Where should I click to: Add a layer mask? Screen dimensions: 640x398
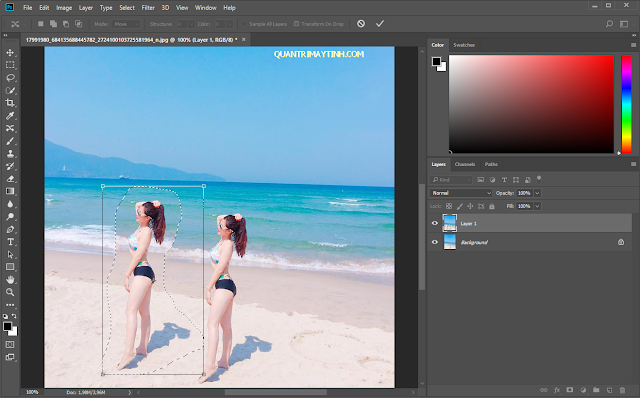570,390
